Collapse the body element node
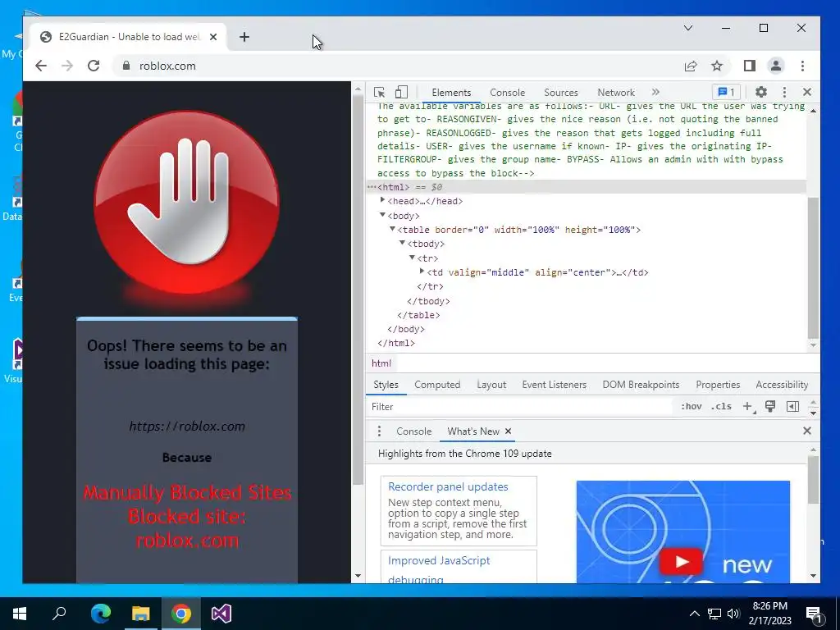 (382, 215)
